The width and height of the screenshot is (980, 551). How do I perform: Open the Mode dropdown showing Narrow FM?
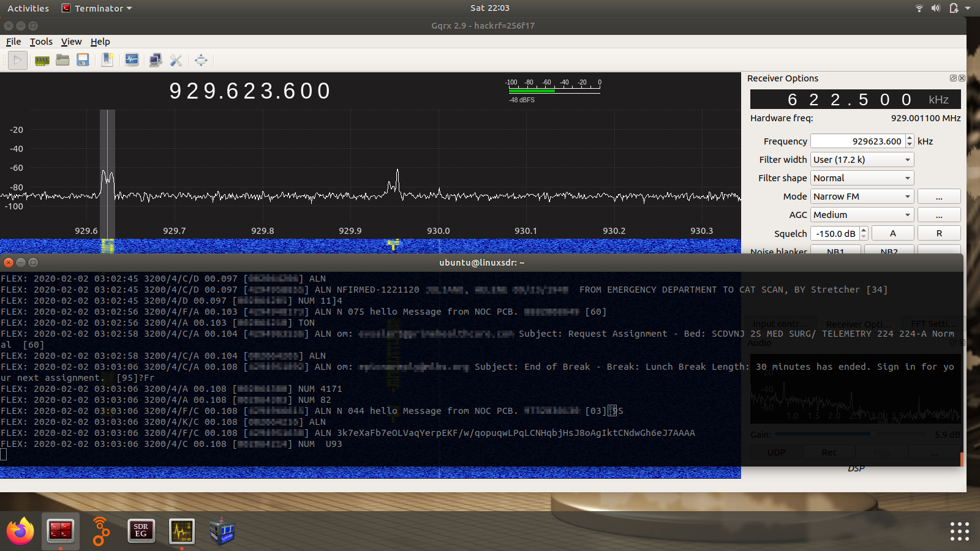point(862,197)
